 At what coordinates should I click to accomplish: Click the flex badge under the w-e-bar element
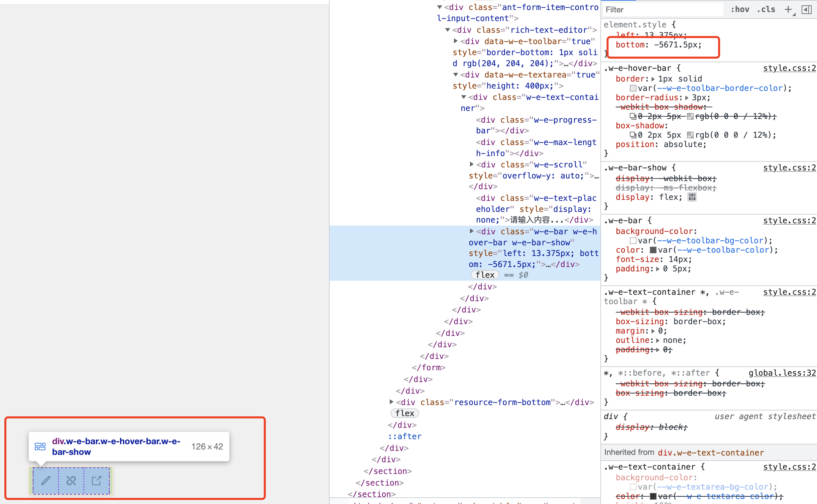coord(484,275)
